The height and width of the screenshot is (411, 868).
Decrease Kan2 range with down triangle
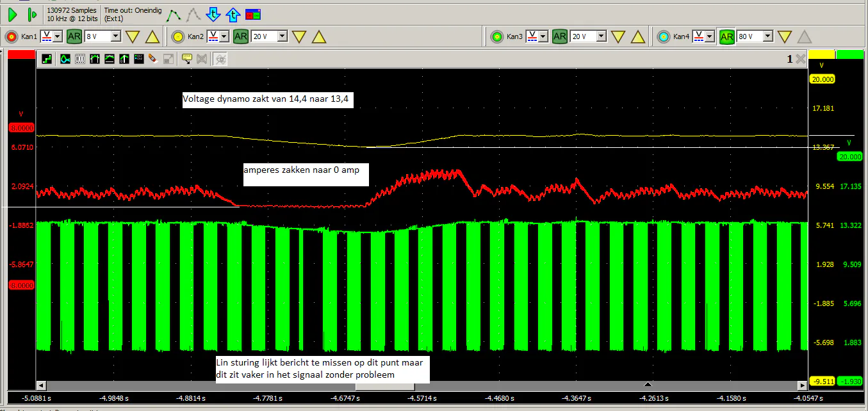pos(299,36)
